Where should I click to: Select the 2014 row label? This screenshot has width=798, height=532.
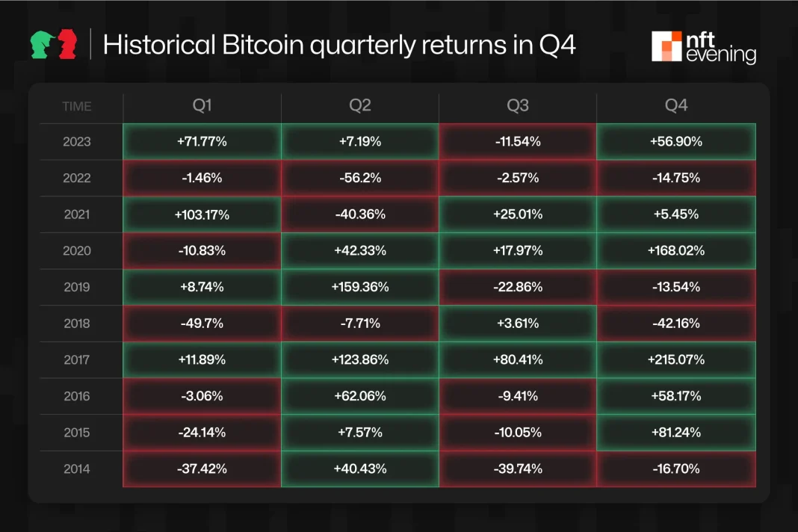click(77, 468)
